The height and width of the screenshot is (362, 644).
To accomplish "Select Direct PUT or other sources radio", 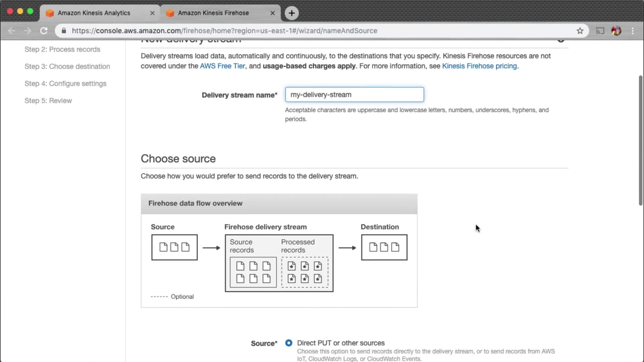I will tap(288, 343).
